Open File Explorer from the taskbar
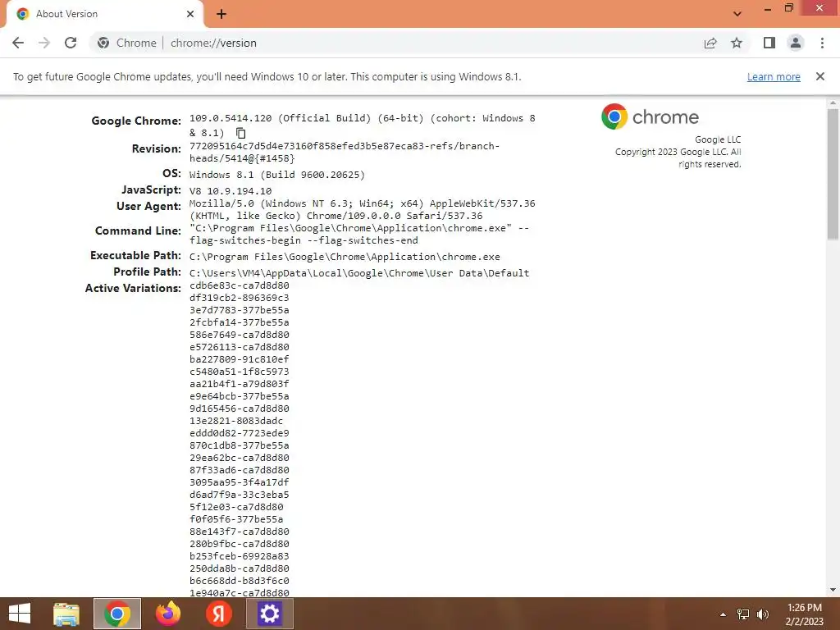Image resolution: width=840 pixels, height=630 pixels. tap(66, 614)
